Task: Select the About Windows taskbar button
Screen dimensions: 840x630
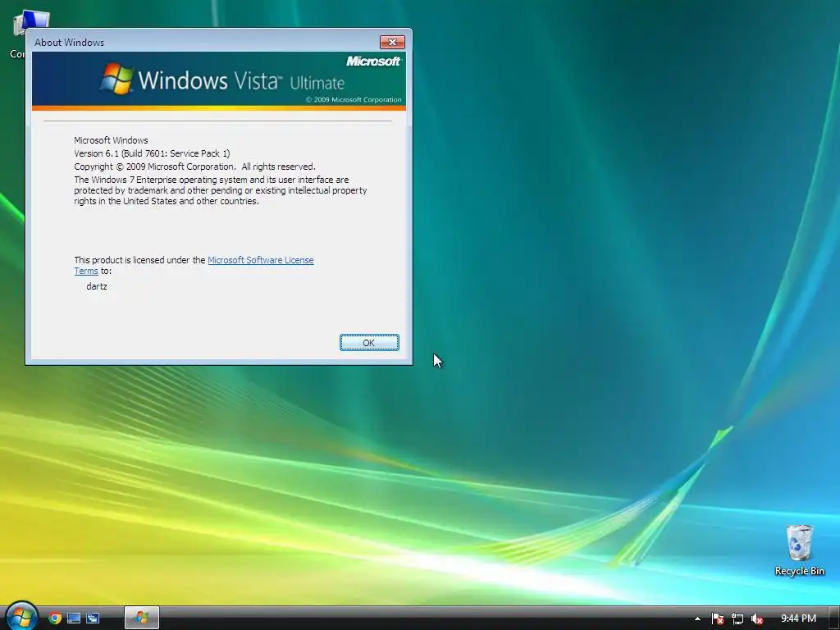Action: (141, 618)
